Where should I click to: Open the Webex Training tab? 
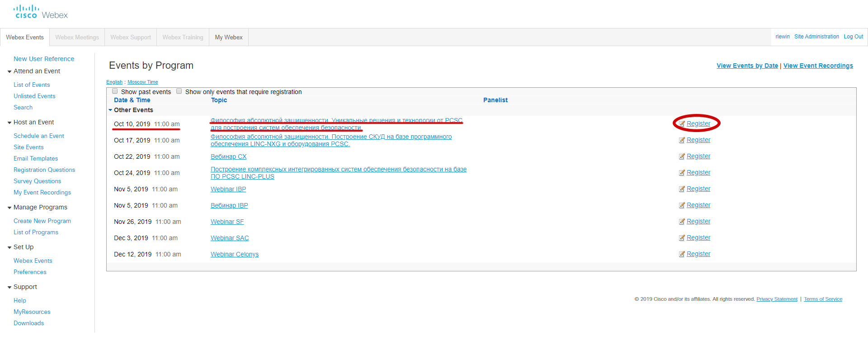(183, 37)
